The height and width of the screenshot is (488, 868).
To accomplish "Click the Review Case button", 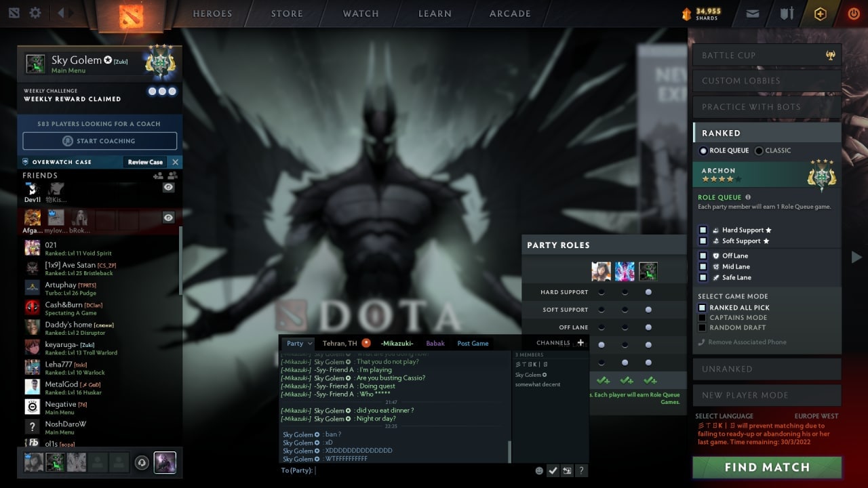I will pyautogui.click(x=145, y=162).
